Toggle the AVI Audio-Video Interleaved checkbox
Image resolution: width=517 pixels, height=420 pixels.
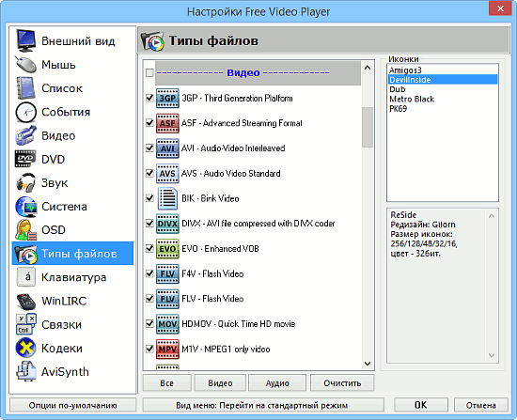pos(149,148)
